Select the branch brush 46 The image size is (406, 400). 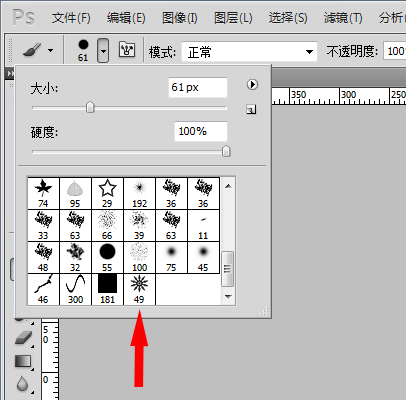click(x=43, y=289)
